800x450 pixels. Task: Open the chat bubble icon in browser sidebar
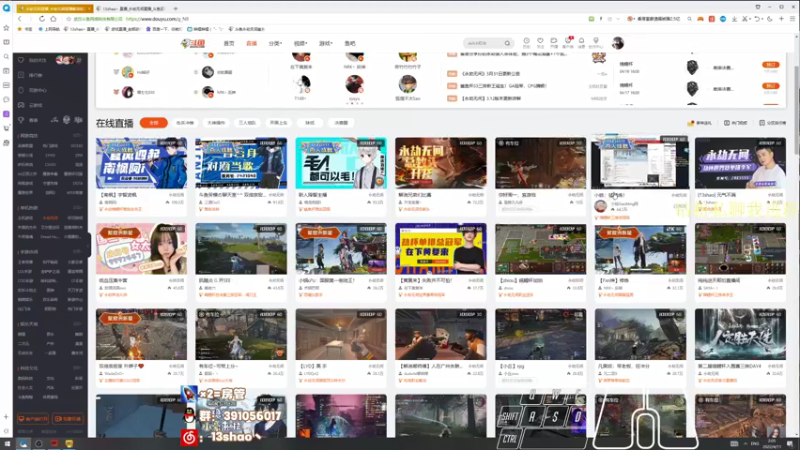(x=6, y=99)
